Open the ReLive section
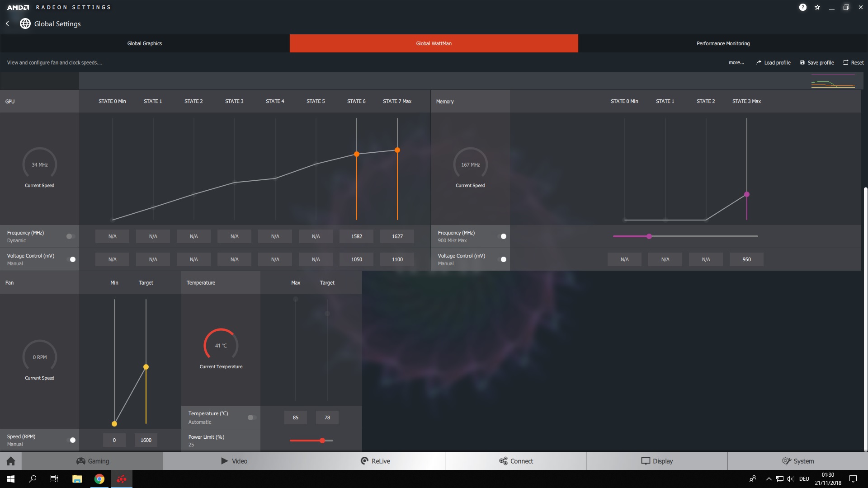The width and height of the screenshot is (868, 488). [x=375, y=461]
